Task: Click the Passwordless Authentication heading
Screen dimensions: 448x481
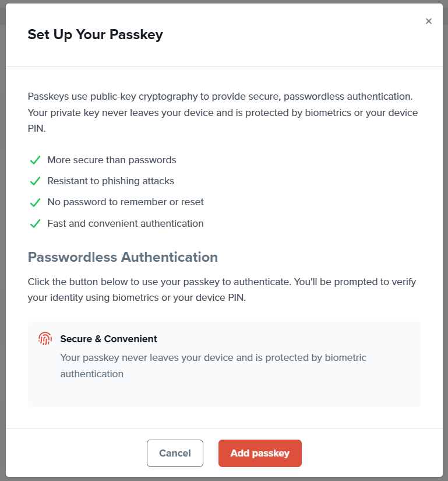Action: click(x=123, y=257)
